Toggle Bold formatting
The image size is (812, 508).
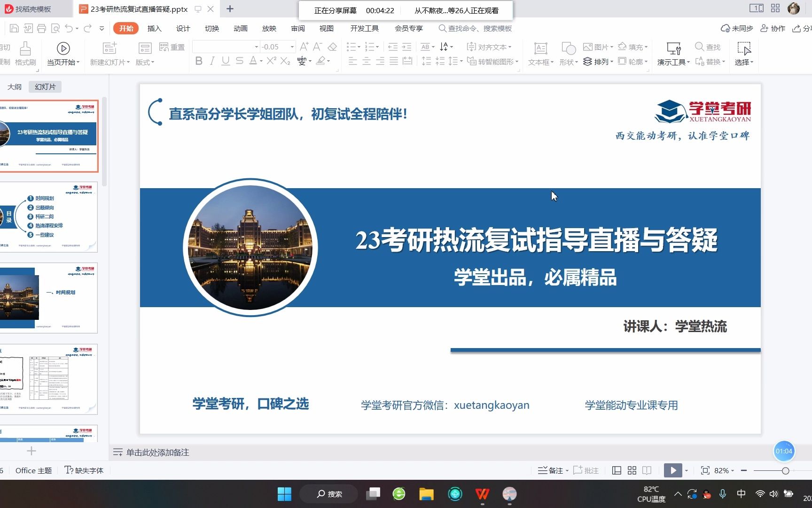(199, 61)
